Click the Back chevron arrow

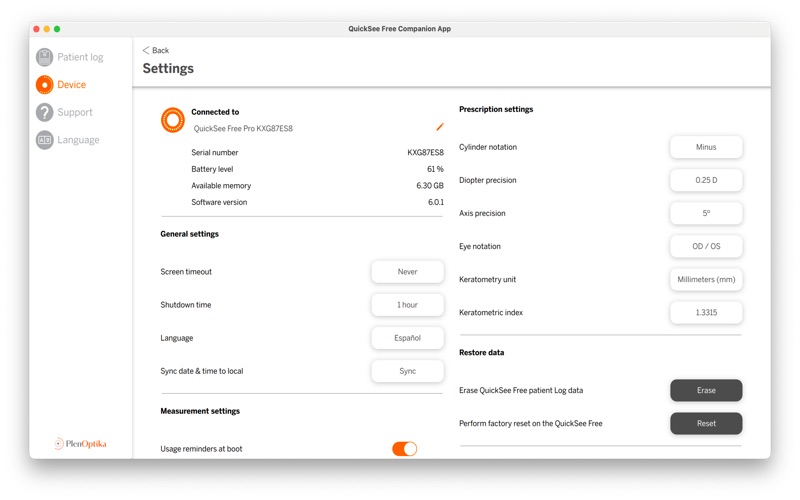pos(146,50)
